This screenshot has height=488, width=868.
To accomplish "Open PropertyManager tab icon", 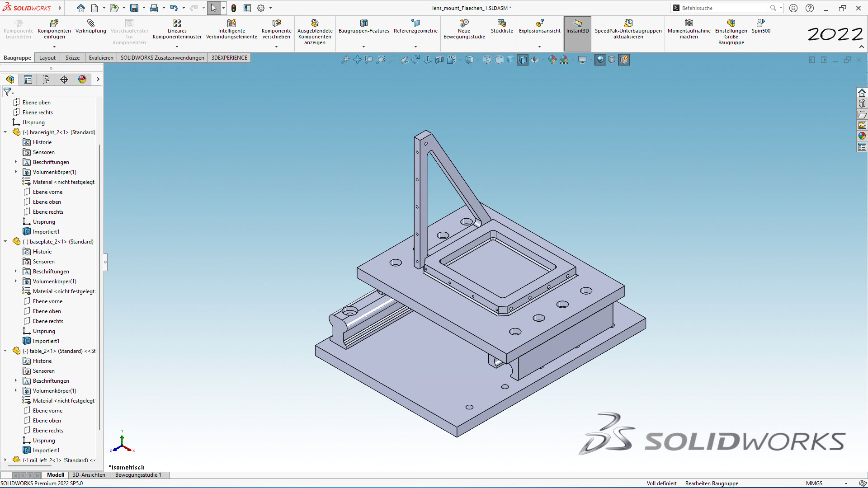I will pyautogui.click(x=28, y=80).
